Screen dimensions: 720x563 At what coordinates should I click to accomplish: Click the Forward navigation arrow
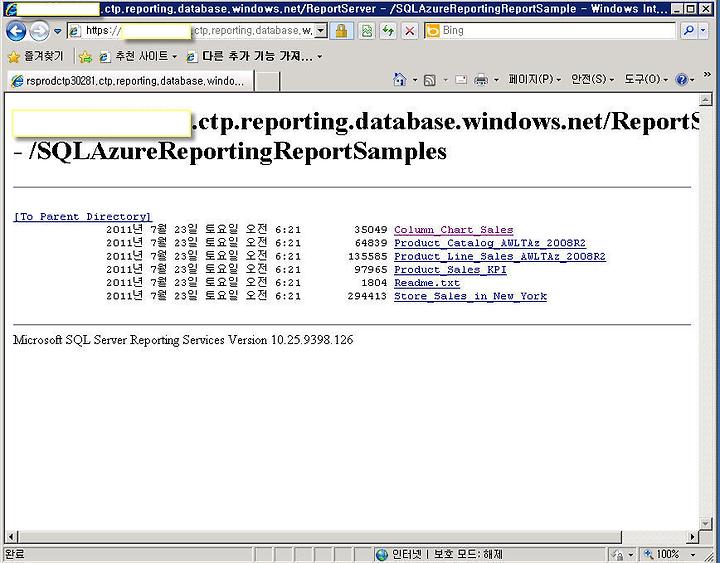point(39,31)
